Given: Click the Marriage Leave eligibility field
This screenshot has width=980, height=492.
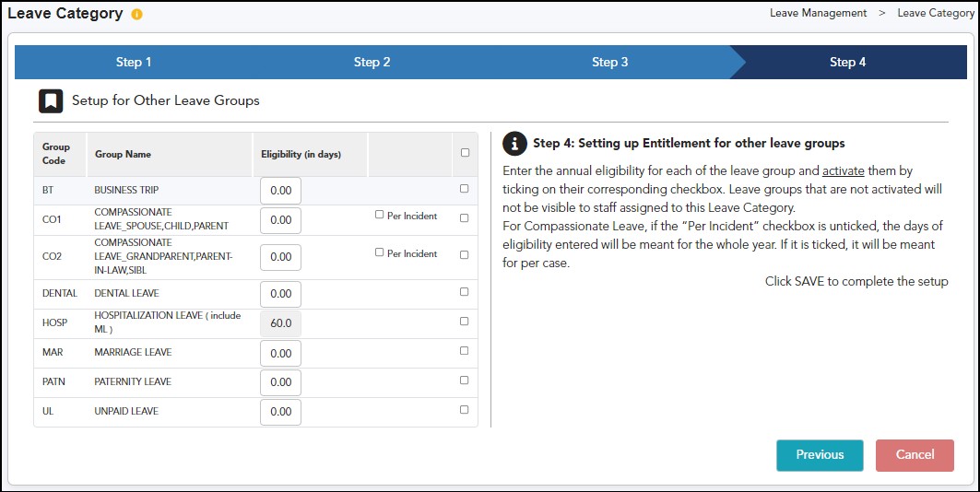Looking at the screenshot, I should point(280,353).
